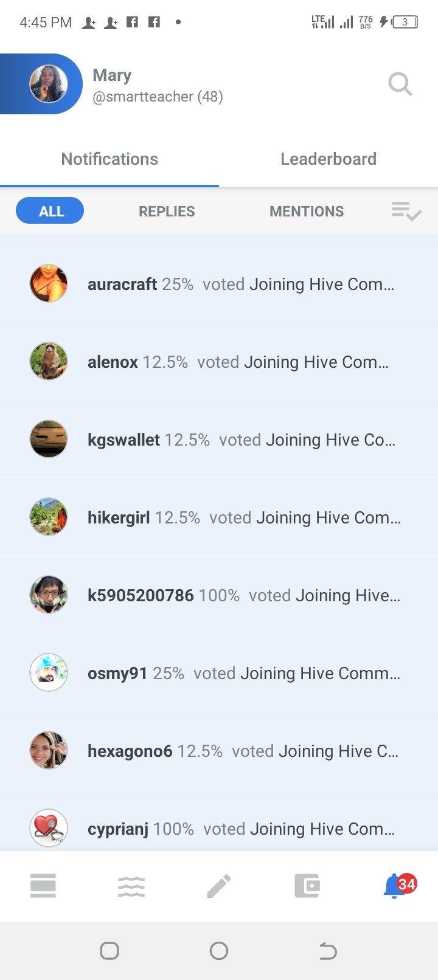
Task: Tap Android home circle button
Action: (x=219, y=951)
